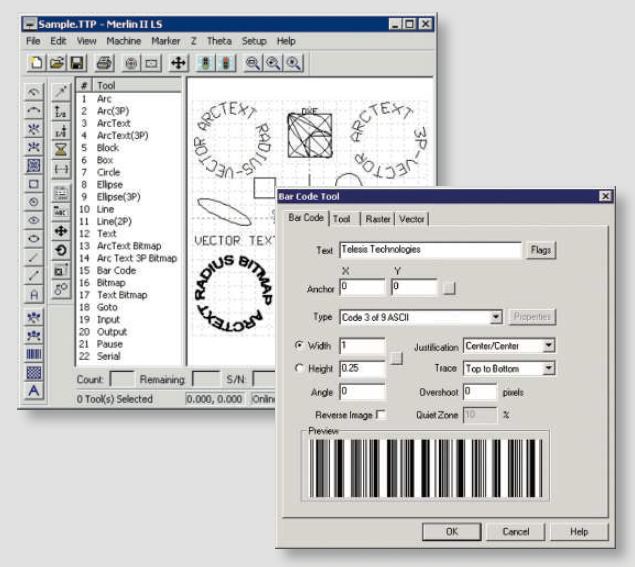Open the Setup menu
635x567 pixels.
coord(254,41)
